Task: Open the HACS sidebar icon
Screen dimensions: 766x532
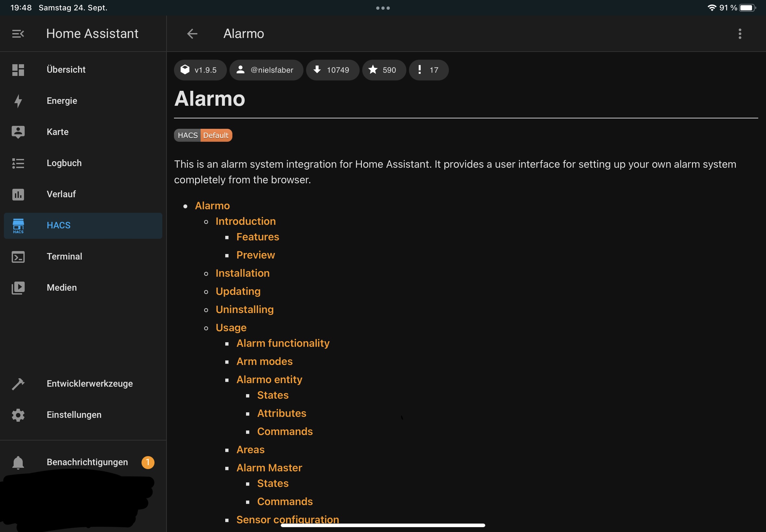Action: click(x=18, y=226)
